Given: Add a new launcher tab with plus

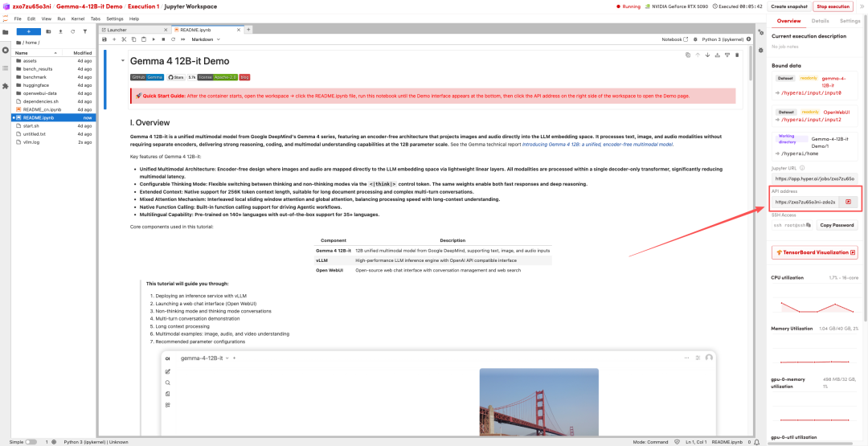Looking at the screenshot, I should pos(248,29).
